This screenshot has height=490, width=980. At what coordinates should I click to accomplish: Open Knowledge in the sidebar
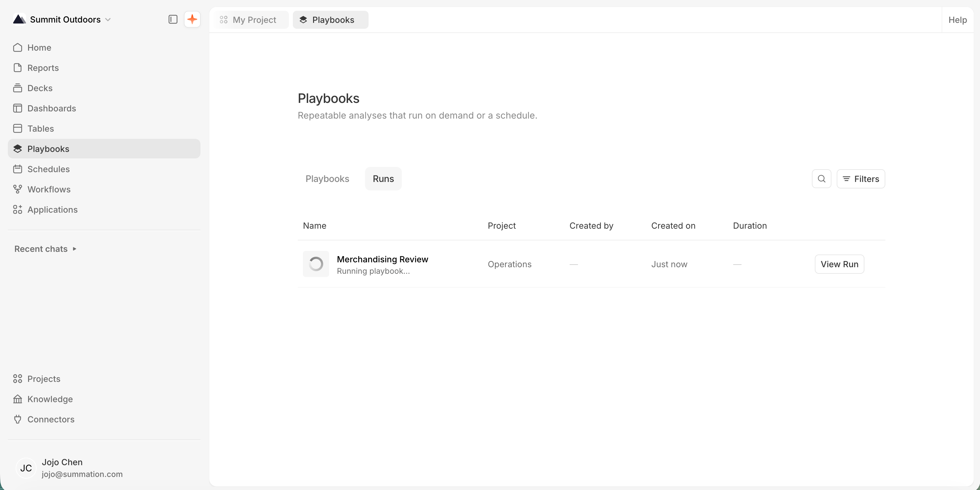point(104,399)
